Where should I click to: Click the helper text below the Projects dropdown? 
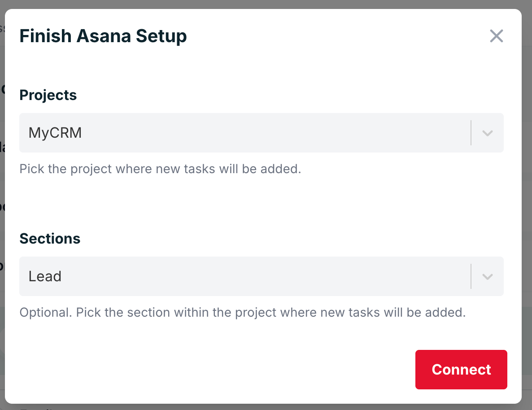(160, 169)
